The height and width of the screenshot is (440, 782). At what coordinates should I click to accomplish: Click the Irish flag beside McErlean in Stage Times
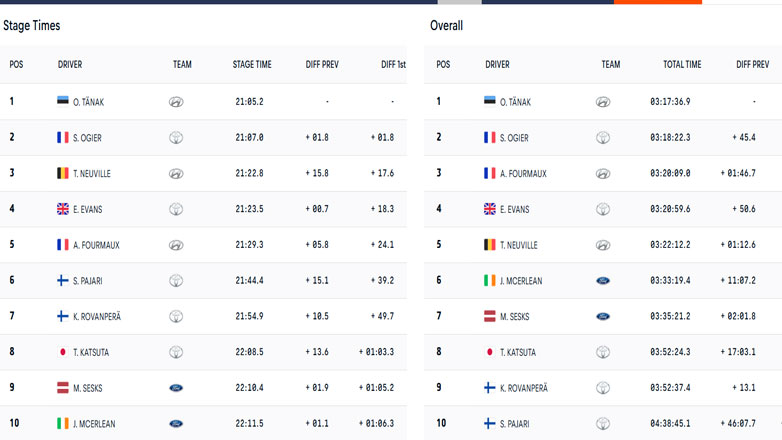[x=64, y=424]
